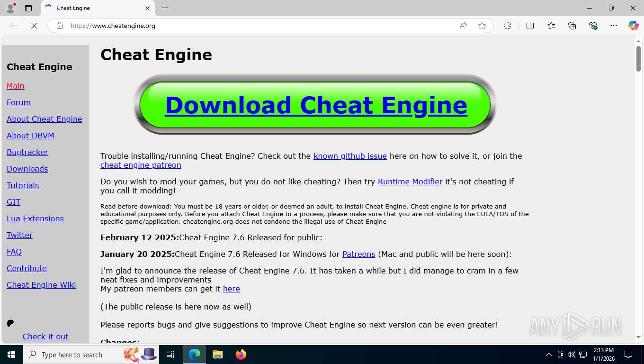Open the tab actions menu icon
Viewport: 644px width, 364px height.
click(28, 8)
